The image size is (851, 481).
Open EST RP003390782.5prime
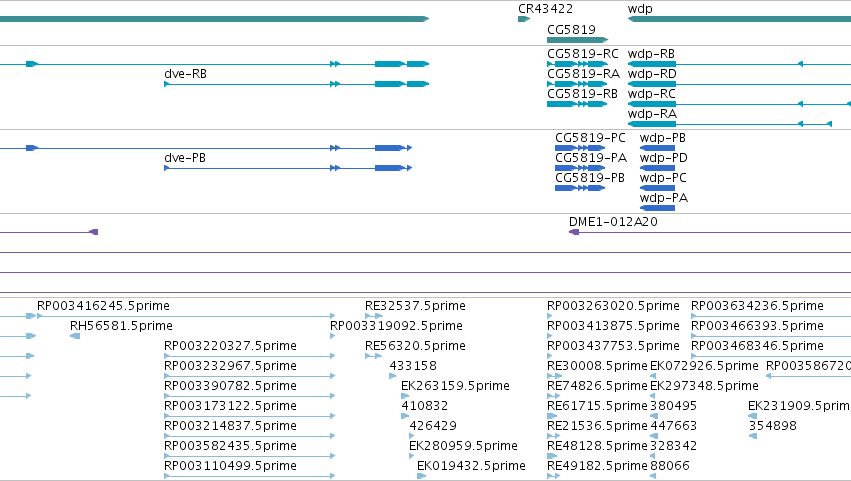click(x=230, y=387)
